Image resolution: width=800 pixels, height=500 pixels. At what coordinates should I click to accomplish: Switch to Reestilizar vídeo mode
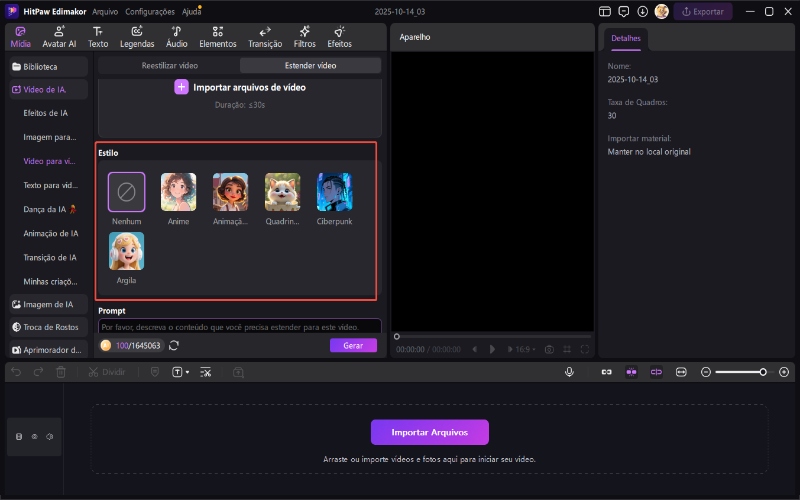pyautogui.click(x=169, y=65)
